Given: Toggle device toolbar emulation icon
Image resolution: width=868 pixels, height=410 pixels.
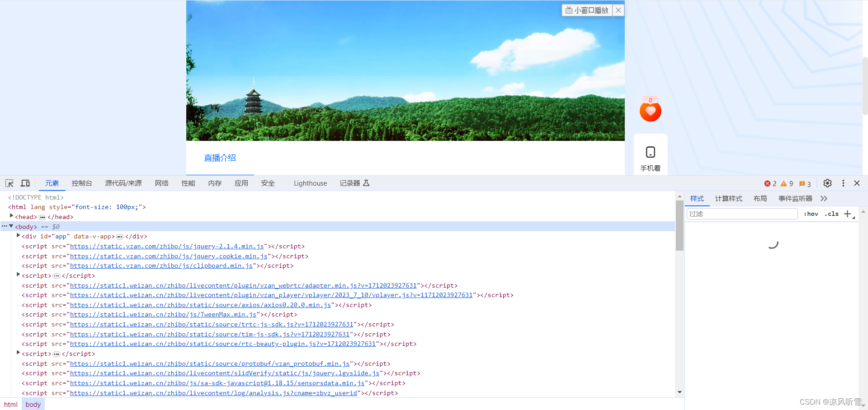Looking at the screenshot, I should tap(25, 183).
